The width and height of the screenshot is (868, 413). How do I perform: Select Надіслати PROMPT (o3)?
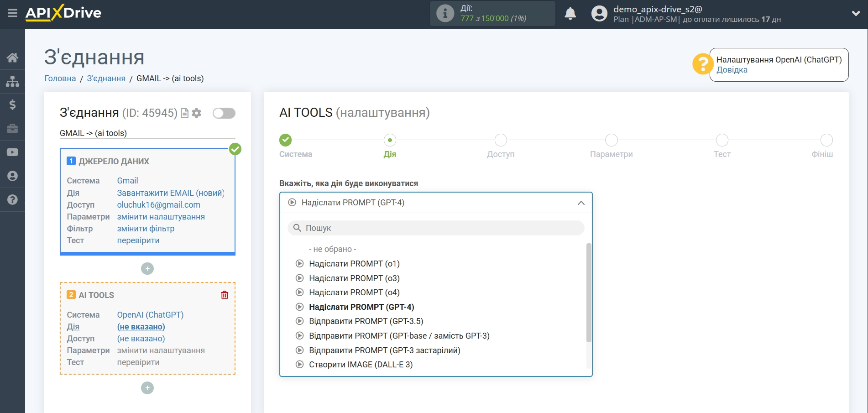point(354,278)
